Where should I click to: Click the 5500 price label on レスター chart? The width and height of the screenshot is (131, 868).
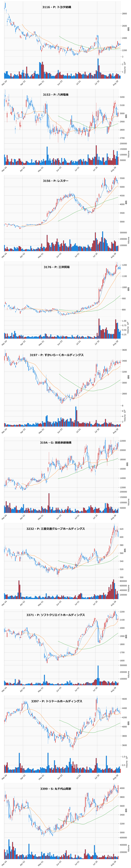[x=122, y=178]
